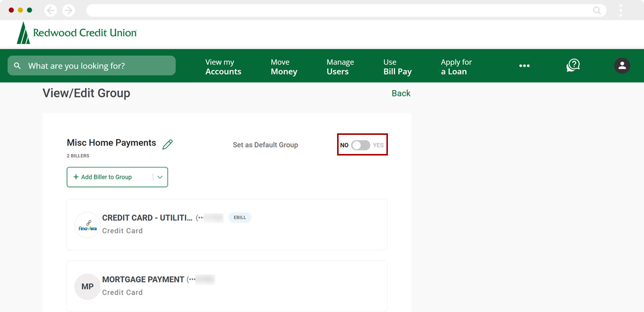This screenshot has width=644, height=312.
Task: Click the pencil edit icon beside group name
Action: [168, 144]
